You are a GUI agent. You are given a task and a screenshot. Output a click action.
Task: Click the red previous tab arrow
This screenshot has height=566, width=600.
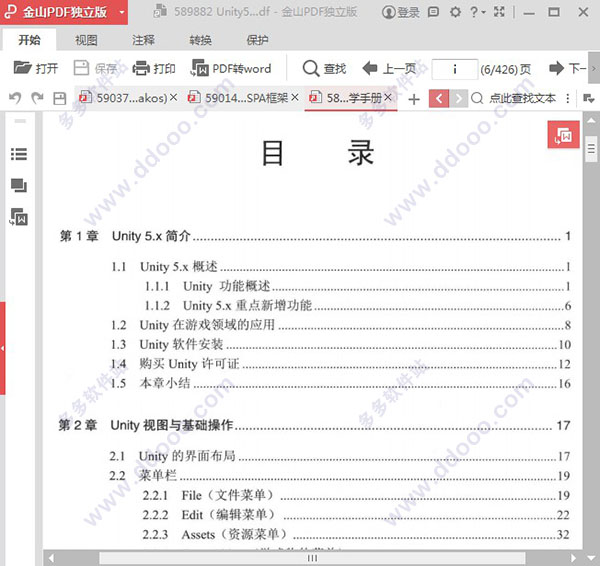[439, 99]
